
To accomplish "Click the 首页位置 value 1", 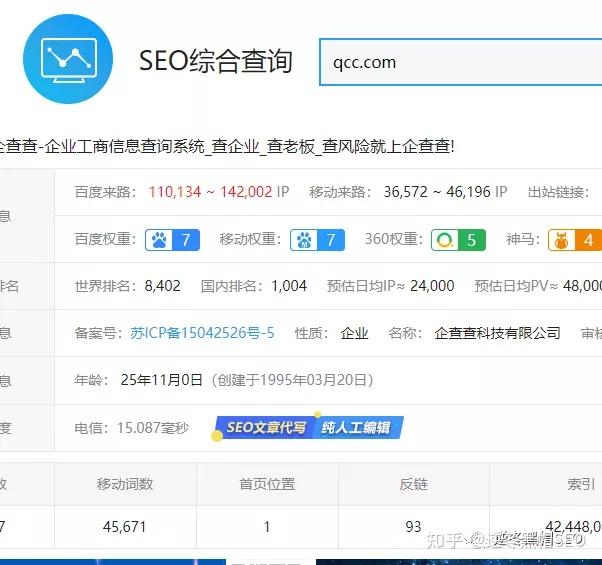I will [x=267, y=527].
